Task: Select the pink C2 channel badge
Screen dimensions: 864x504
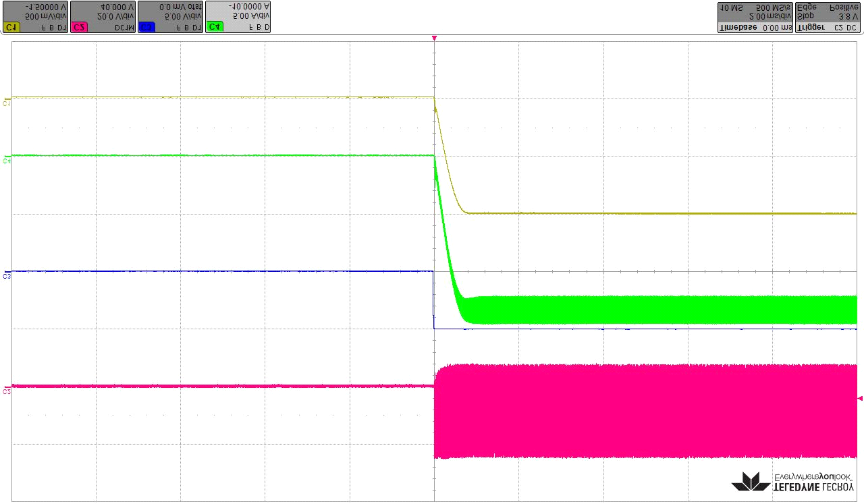Action: [x=78, y=28]
